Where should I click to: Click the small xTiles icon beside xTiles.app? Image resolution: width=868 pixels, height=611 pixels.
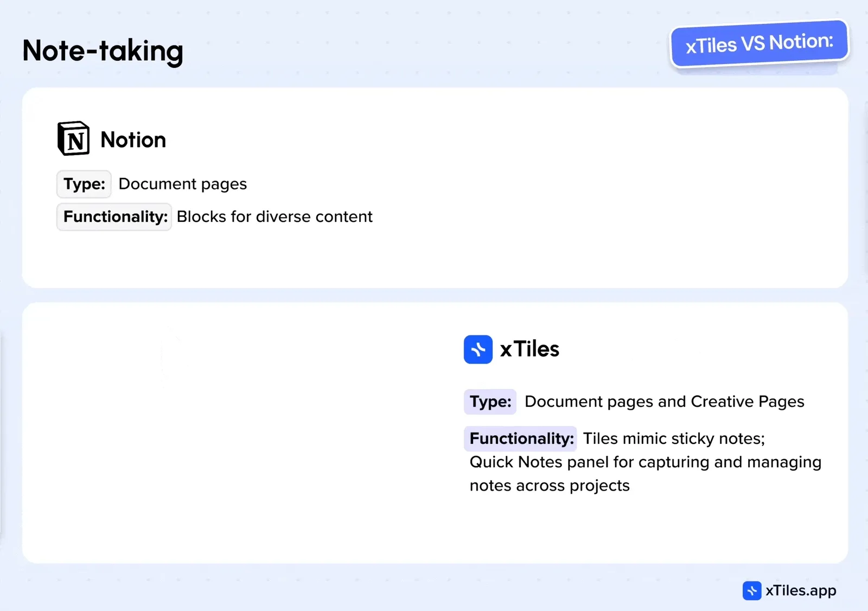(752, 590)
